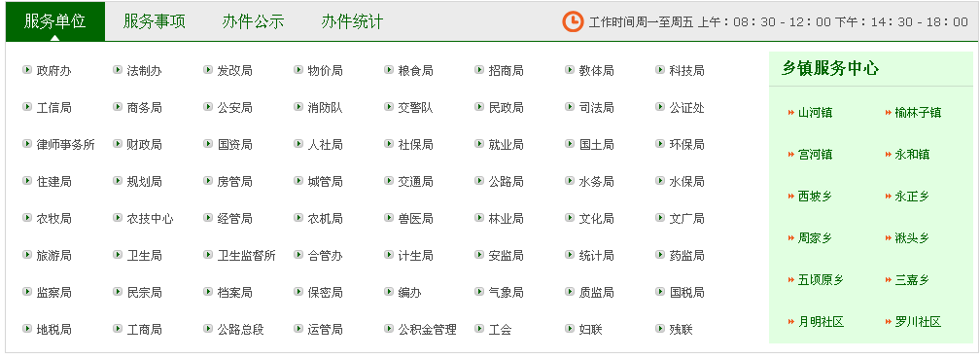Open the 气象局 link
This screenshot has width=980, height=359.
(x=507, y=292)
